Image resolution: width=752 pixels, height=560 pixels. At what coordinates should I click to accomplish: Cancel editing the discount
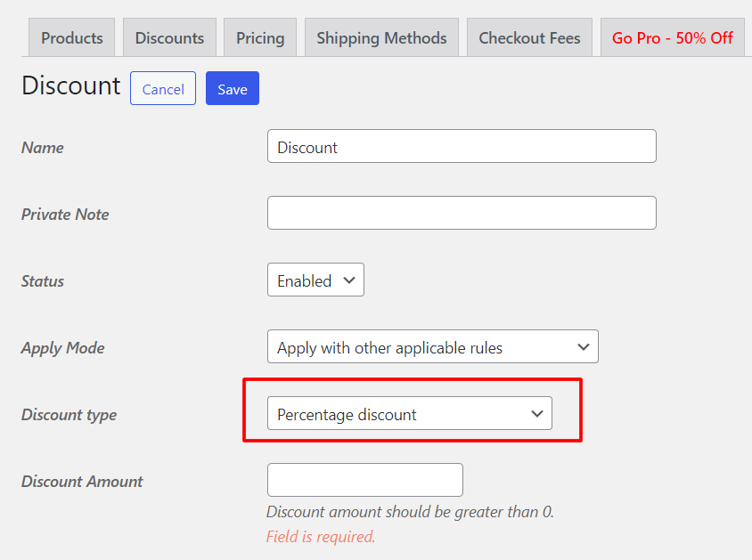click(x=163, y=89)
